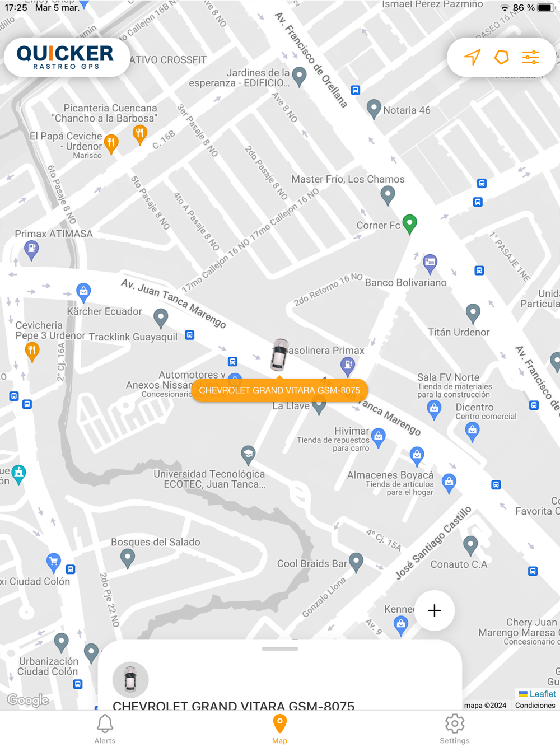Screen dimensions: 560x747
Task: Tap the green Corner Fc pin
Action: pyautogui.click(x=410, y=224)
